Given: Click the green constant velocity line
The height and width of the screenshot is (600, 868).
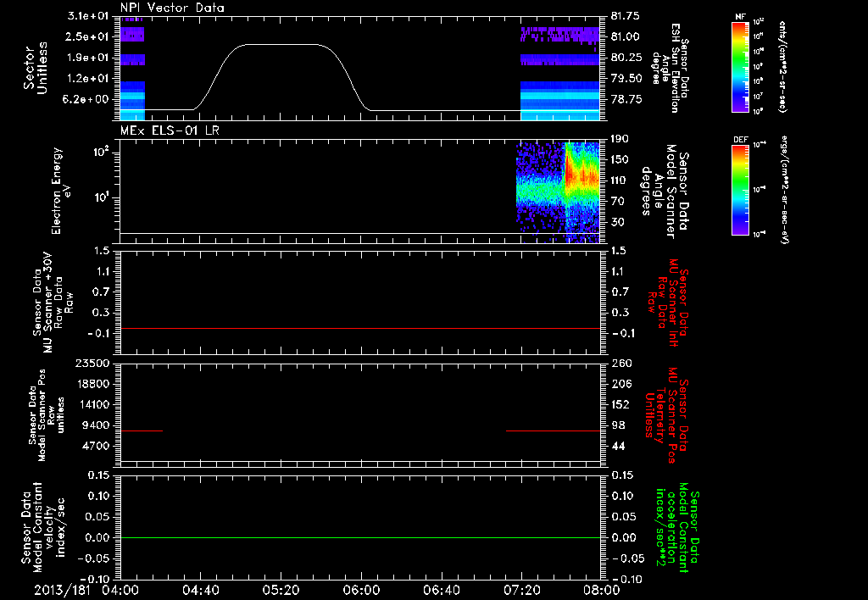Looking at the screenshot, I should click(359, 537).
